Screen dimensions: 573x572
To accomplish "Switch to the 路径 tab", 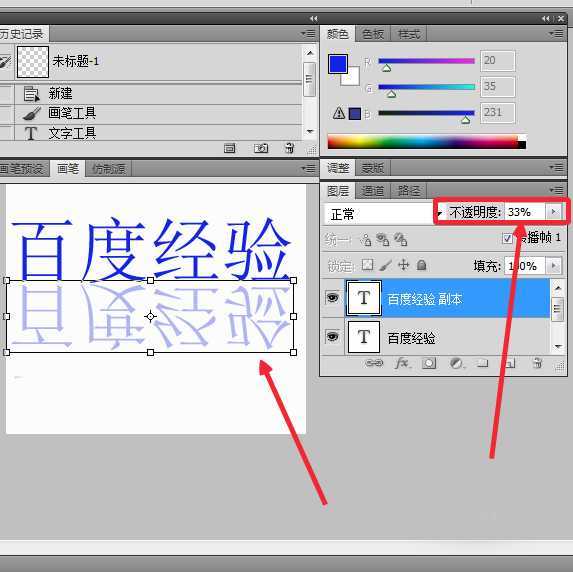I will pyautogui.click(x=409, y=190).
